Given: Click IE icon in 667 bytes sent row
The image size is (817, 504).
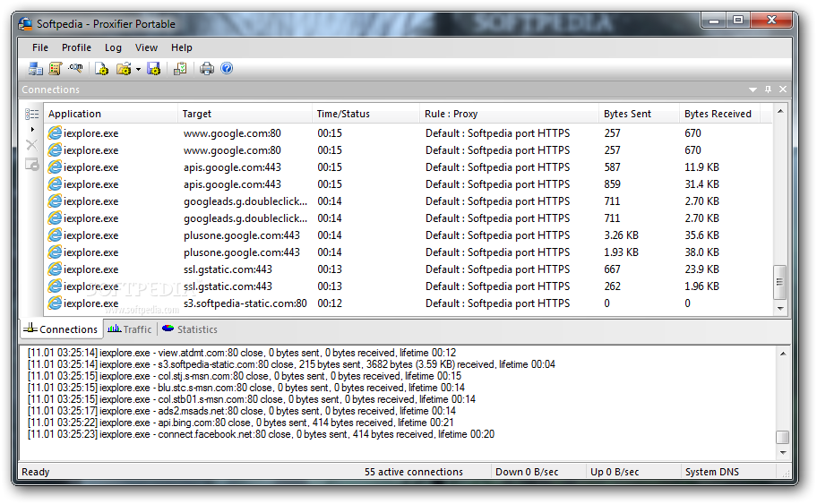Looking at the screenshot, I should pos(55,269).
